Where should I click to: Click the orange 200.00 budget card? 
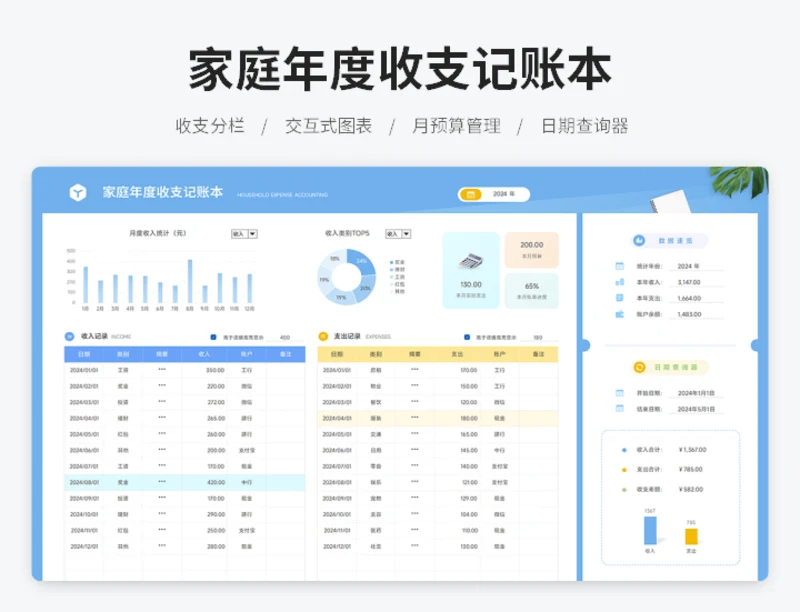[532, 250]
